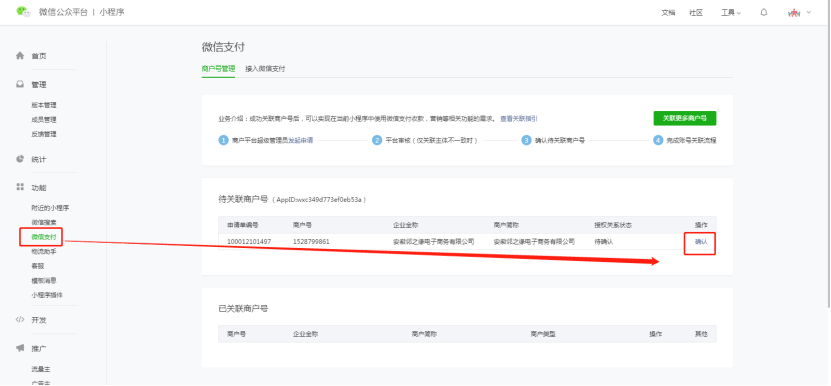This screenshot has height=386, width=831.
Task: Open 客服 in the sidebar
Action: (38, 266)
